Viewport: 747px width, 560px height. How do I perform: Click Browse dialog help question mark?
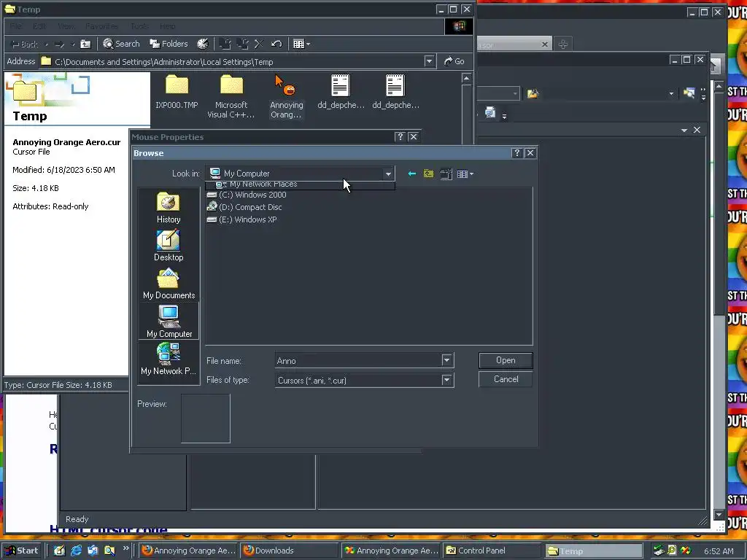pos(517,153)
